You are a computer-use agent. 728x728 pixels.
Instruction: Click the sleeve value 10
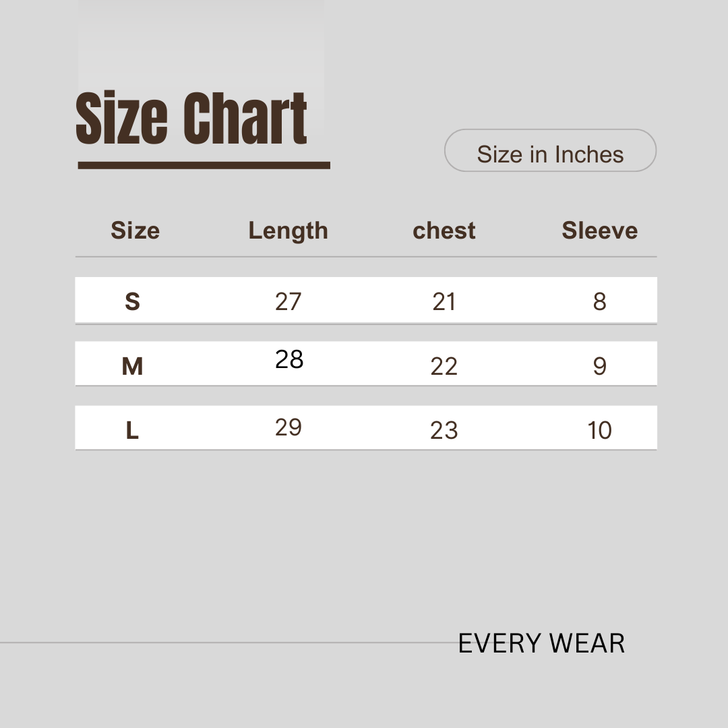(599, 430)
